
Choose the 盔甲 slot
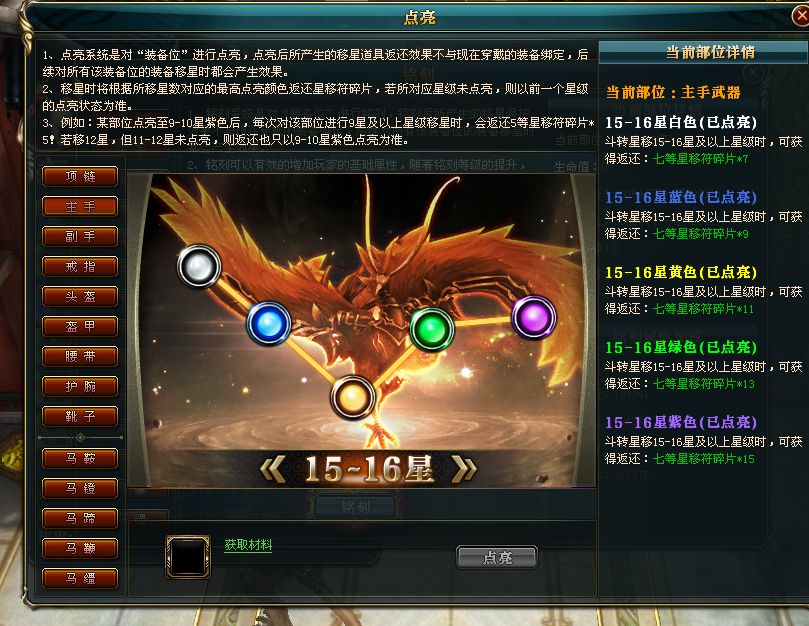point(80,326)
